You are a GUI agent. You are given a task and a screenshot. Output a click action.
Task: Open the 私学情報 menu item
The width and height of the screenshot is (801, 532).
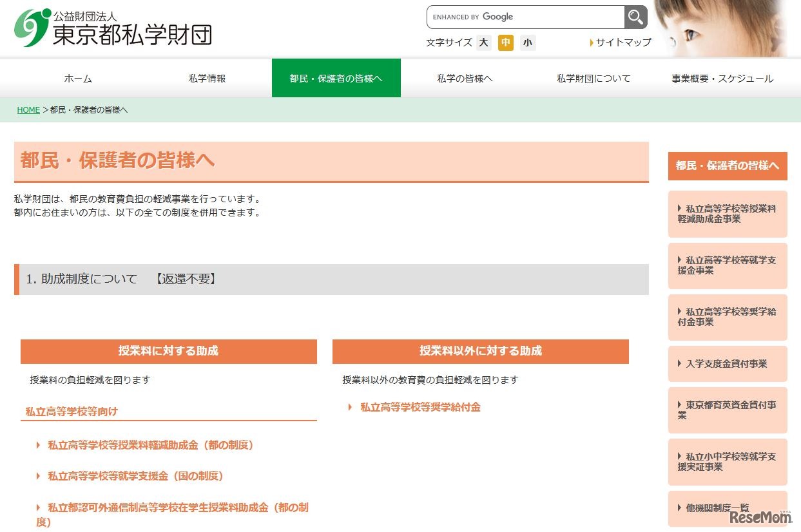click(x=207, y=78)
